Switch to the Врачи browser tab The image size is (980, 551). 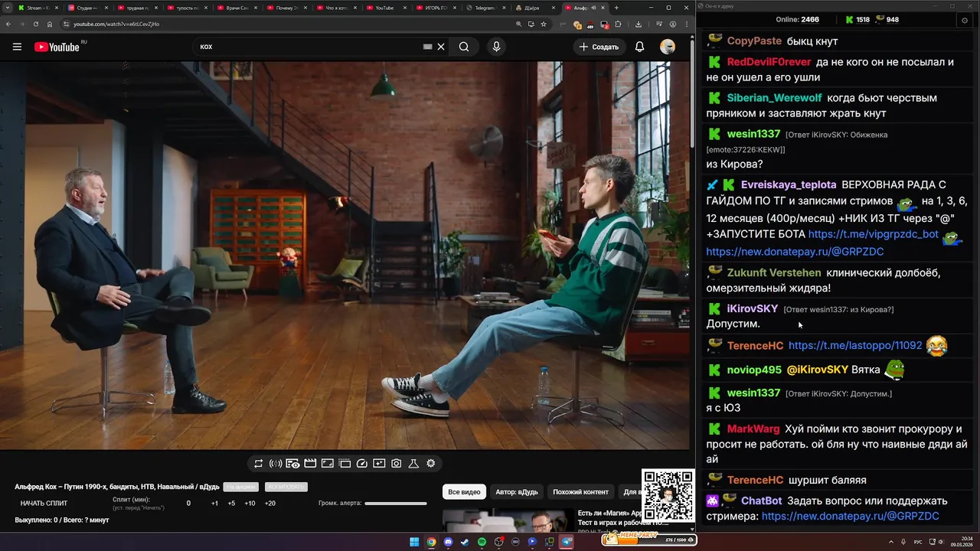coord(237,8)
